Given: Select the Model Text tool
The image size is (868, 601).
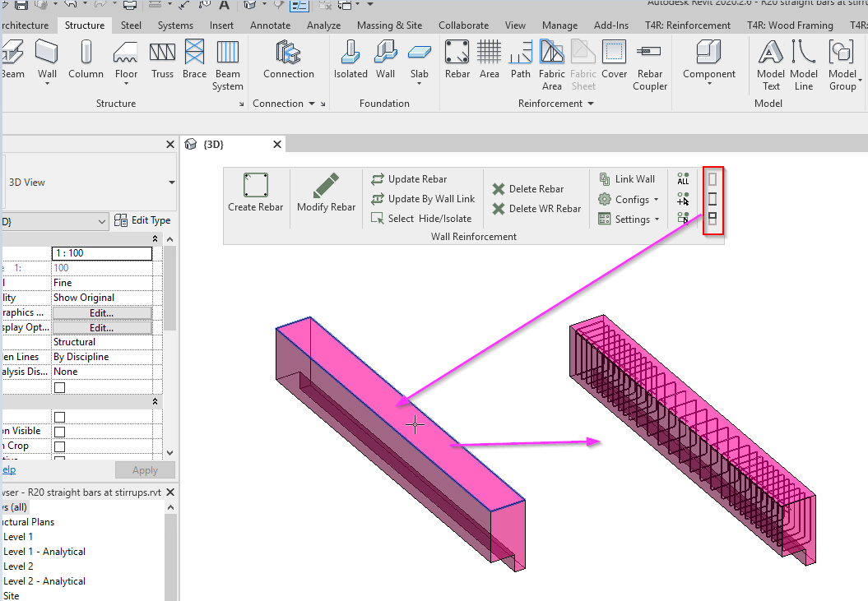Looking at the screenshot, I should (771, 65).
